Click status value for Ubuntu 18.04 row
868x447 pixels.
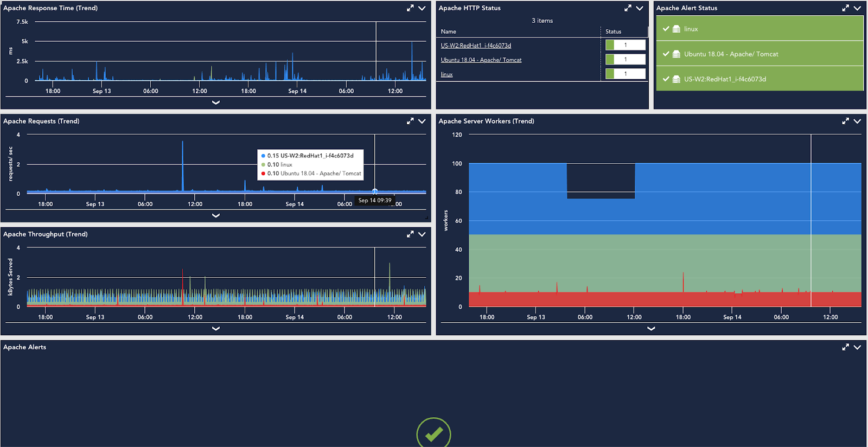click(626, 60)
